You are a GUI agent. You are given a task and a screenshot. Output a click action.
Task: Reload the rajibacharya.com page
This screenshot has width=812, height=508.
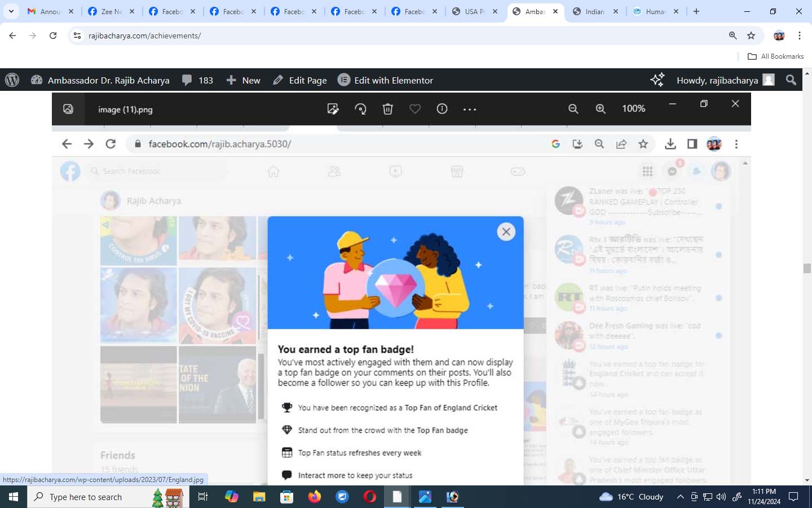[x=53, y=36]
